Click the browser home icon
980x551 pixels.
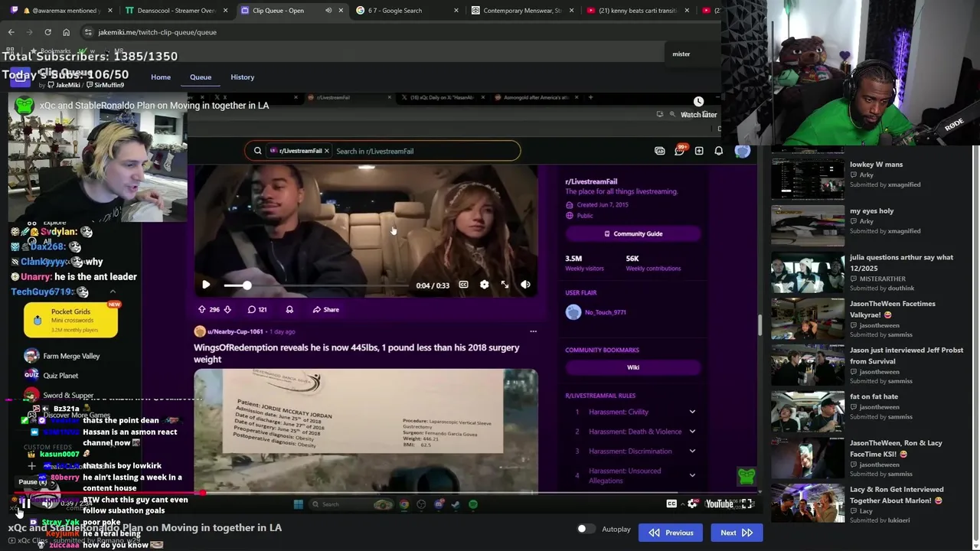tap(66, 32)
